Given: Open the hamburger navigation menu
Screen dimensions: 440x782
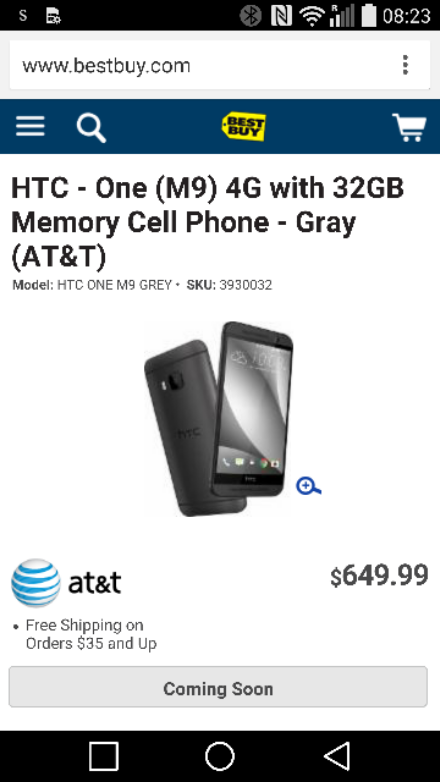Looking at the screenshot, I should pyautogui.click(x=30, y=126).
